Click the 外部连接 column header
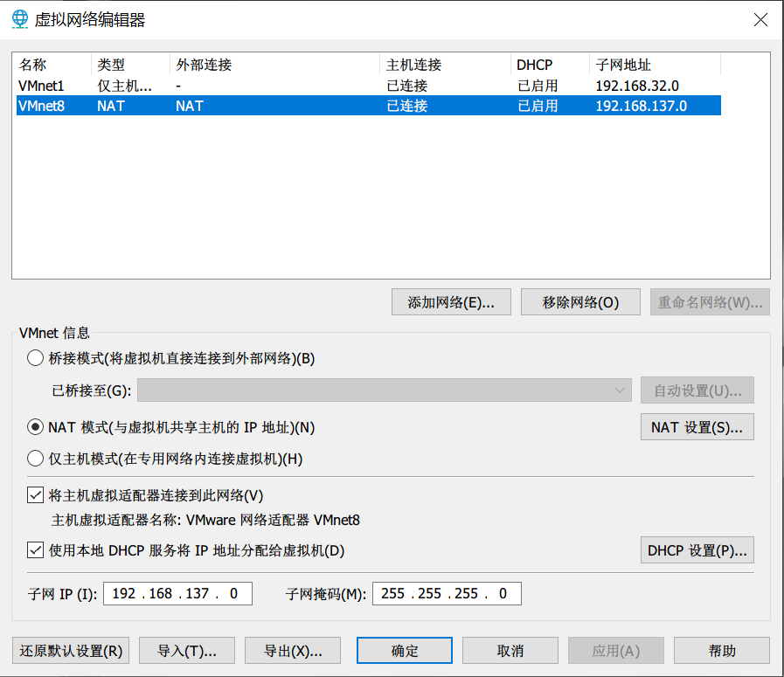 274,65
